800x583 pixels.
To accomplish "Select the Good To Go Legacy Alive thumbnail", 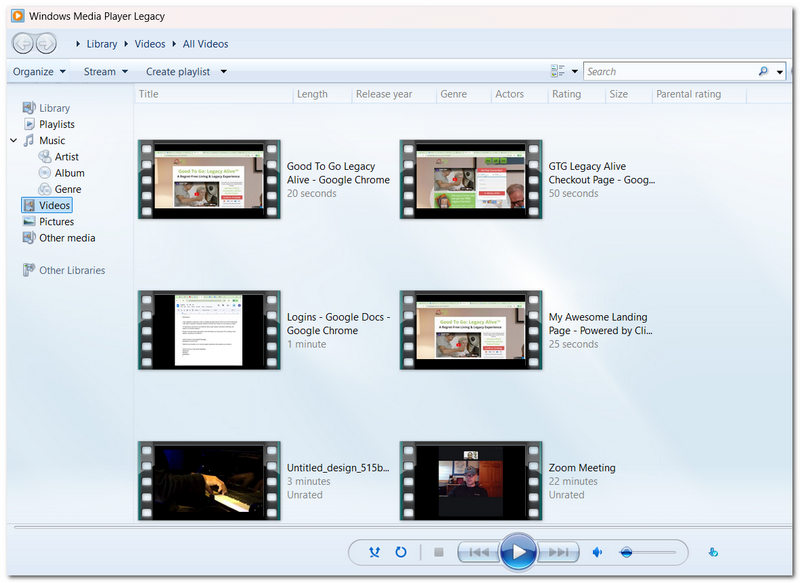I will click(209, 180).
